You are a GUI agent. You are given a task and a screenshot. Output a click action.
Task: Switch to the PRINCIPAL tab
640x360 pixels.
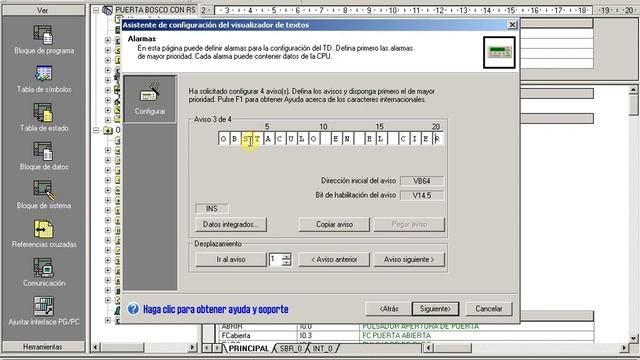[248, 349]
